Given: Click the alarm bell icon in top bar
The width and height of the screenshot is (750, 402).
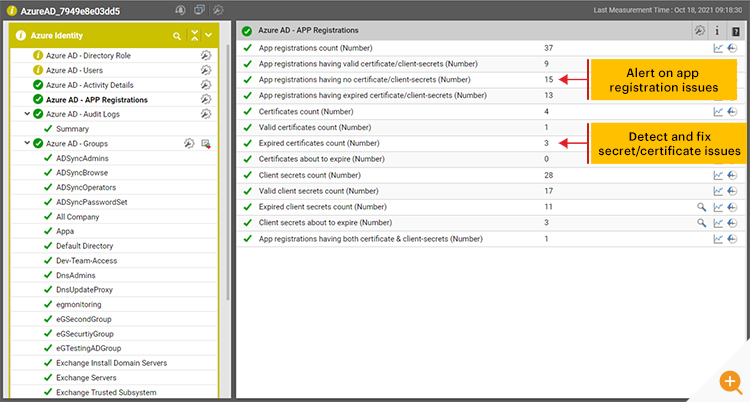Looking at the screenshot, I should tap(180, 10).
